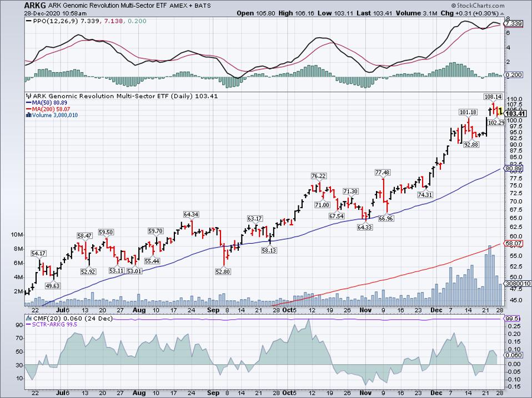Click the Oct5 label on the bottom date axis
532x398 pixels.
tap(289, 393)
